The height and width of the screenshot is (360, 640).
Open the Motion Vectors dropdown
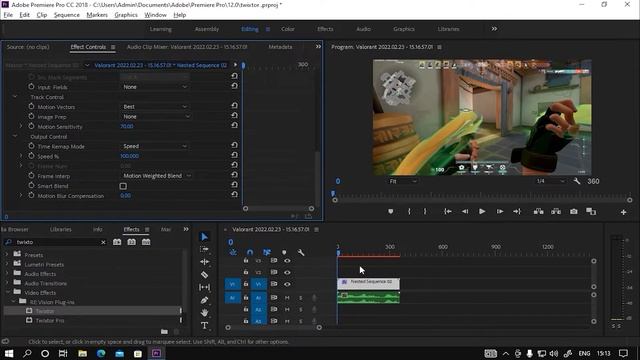coord(155,107)
